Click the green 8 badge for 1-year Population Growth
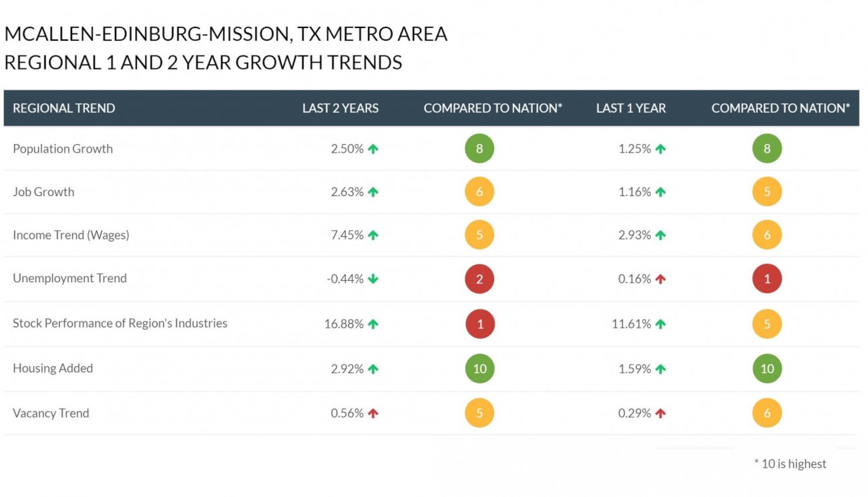Viewport: 868px width, 497px height. (767, 149)
